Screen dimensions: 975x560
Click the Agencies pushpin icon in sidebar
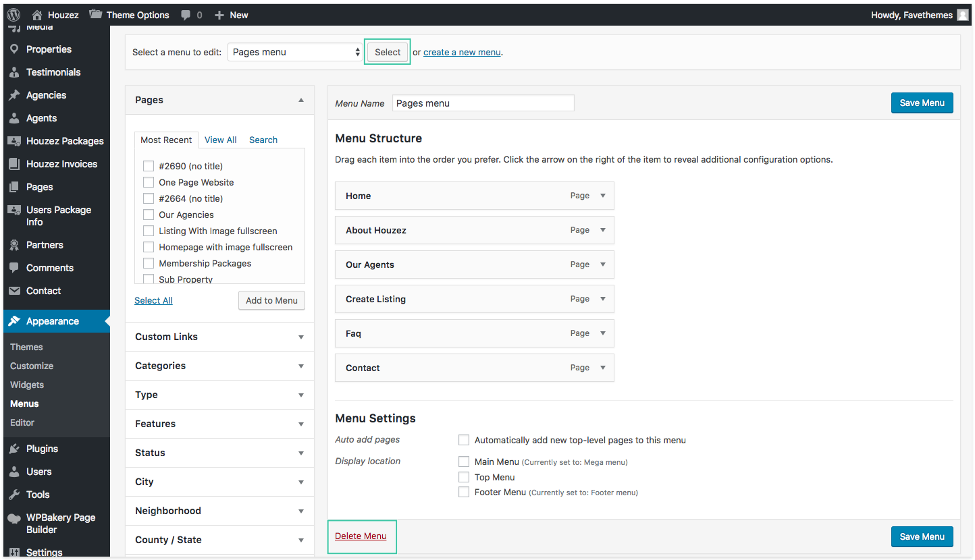pyautogui.click(x=14, y=95)
